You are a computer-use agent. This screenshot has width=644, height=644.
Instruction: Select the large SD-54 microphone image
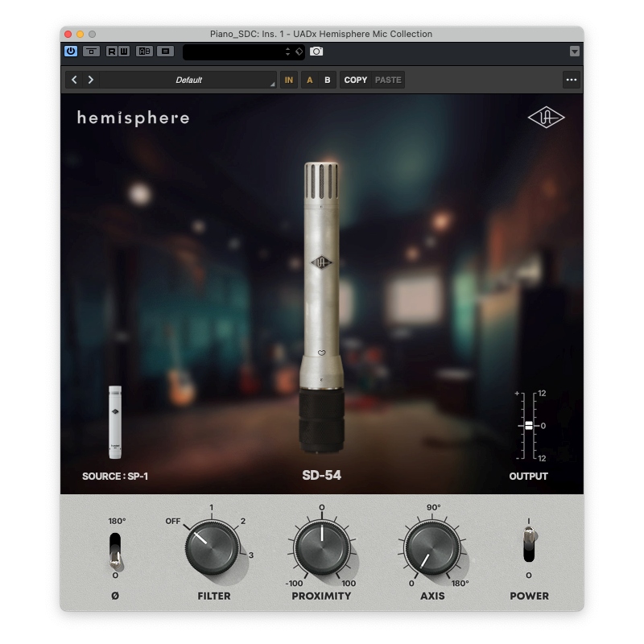pos(322,308)
